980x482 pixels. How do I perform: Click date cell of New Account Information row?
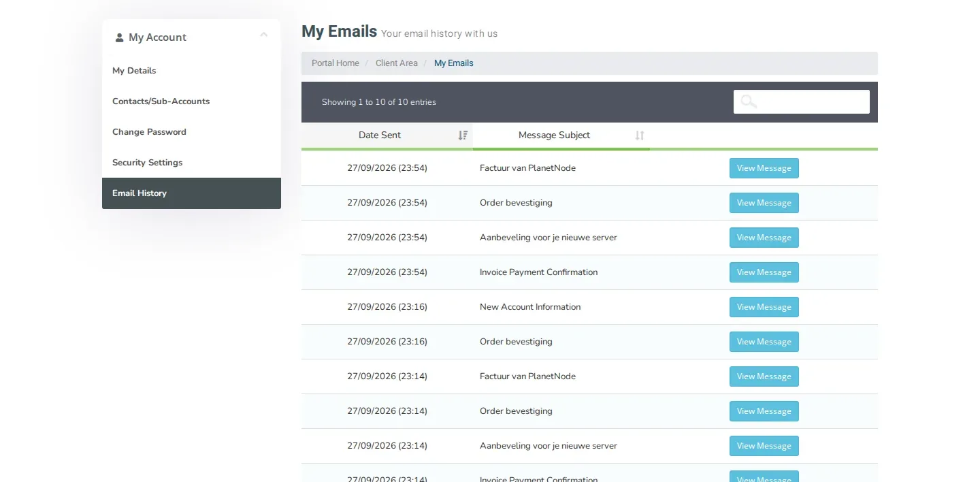point(387,307)
